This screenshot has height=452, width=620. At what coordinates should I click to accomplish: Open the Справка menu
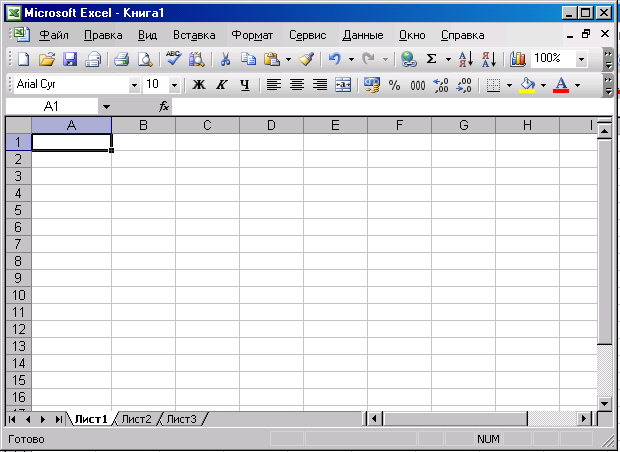[463, 35]
